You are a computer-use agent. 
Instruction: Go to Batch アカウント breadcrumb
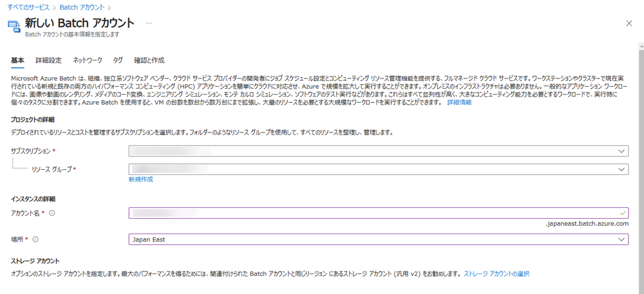82,7
